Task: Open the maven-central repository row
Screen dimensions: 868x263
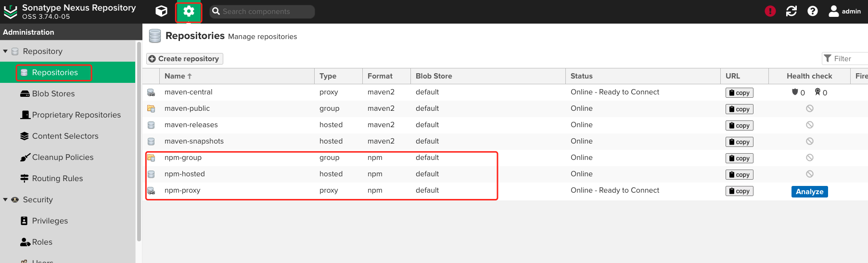Action: (x=505, y=92)
